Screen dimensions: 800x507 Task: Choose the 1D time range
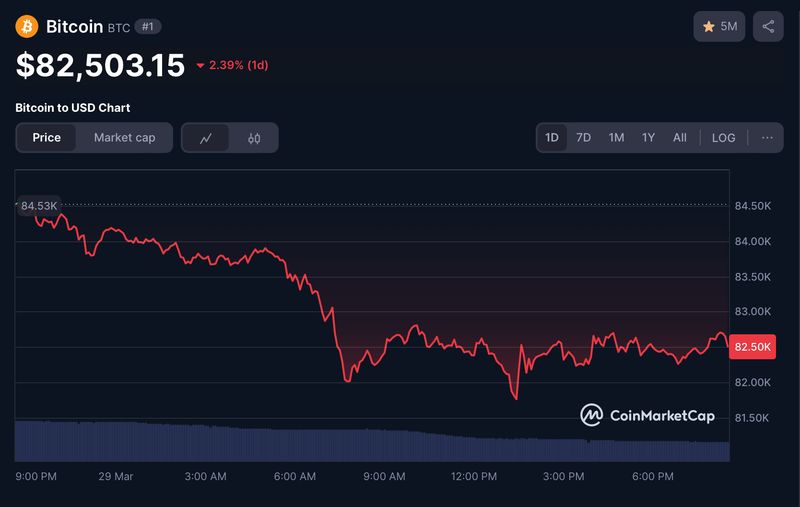552,138
